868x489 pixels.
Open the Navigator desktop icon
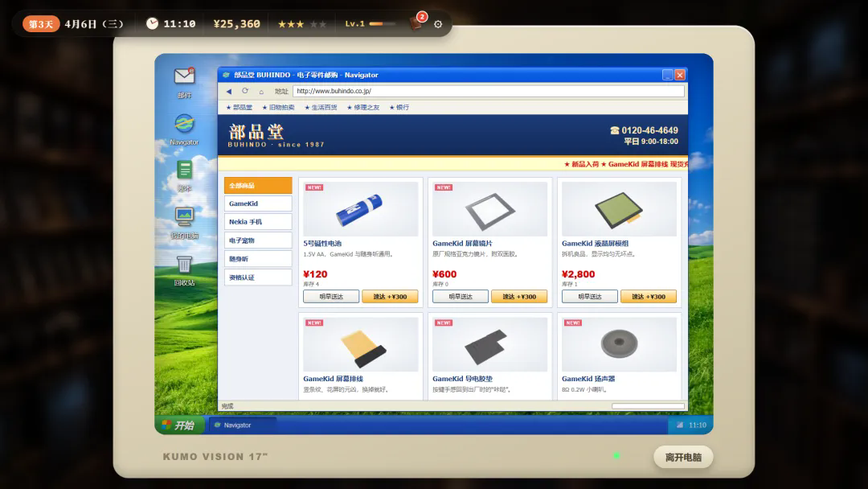[x=184, y=124]
